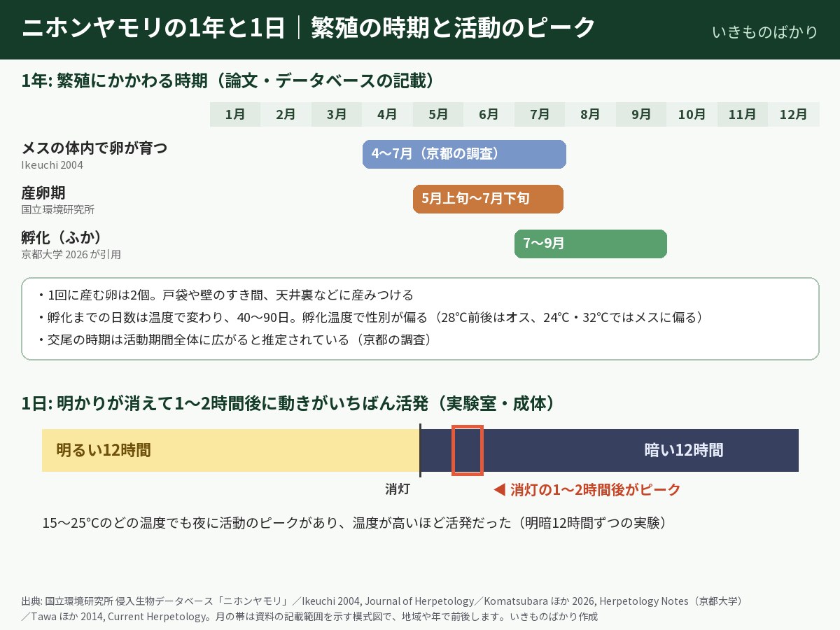Click the title ニホンヤモリの1年と1日
Image resolution: width=840 pixels, height=630 pixels.
[154, 28]
